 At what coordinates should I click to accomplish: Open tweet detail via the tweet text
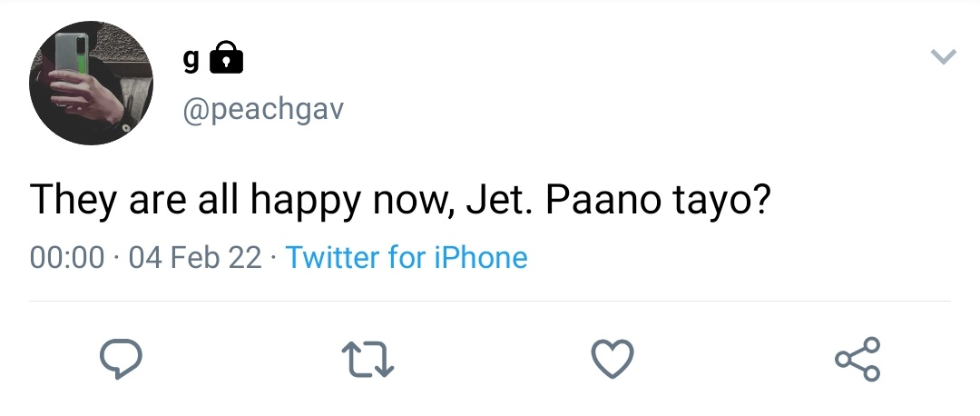coord(400,200)
